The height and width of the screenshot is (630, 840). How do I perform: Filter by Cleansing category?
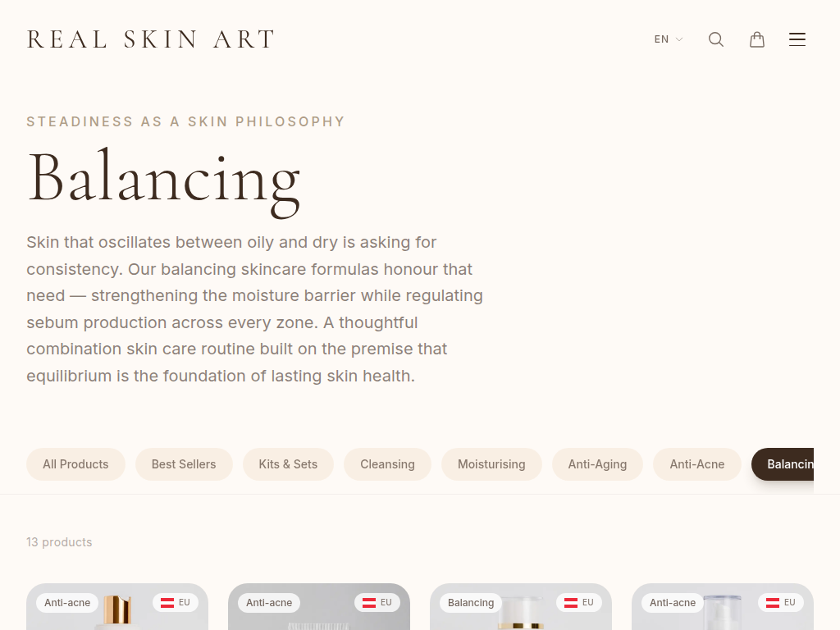coord(387,464)
